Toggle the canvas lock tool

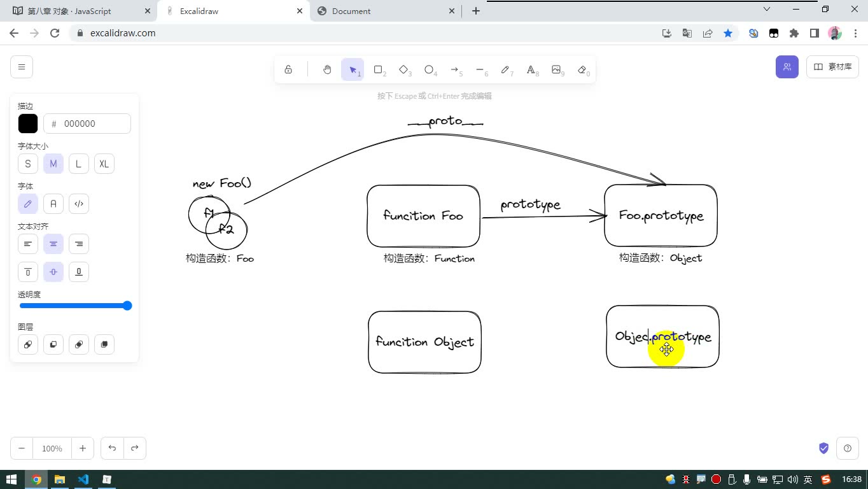(x=288, y=70)
